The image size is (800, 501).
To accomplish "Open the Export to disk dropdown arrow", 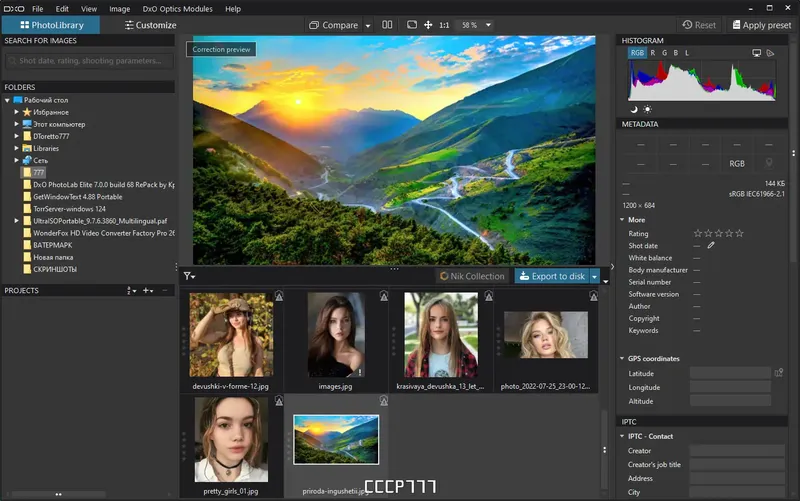I will (594, 276).
